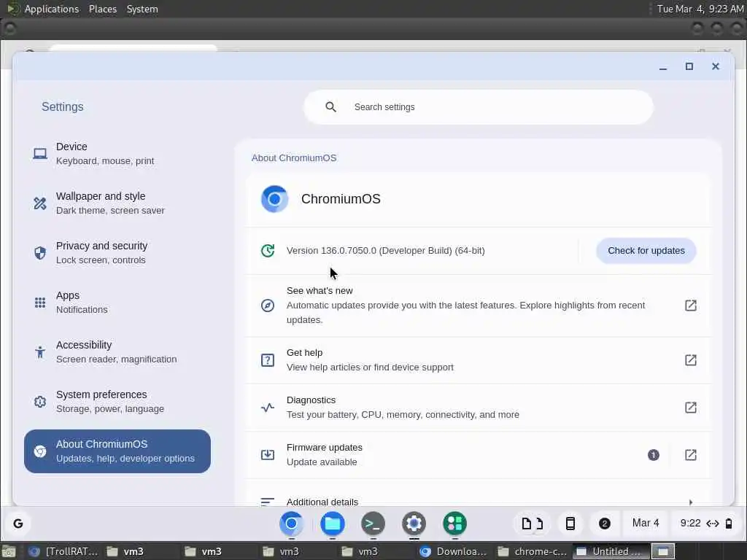Click the Accessibility person icon
This screenshot has height=560, width=747.
pyautogui.click(x=40, y=352)
